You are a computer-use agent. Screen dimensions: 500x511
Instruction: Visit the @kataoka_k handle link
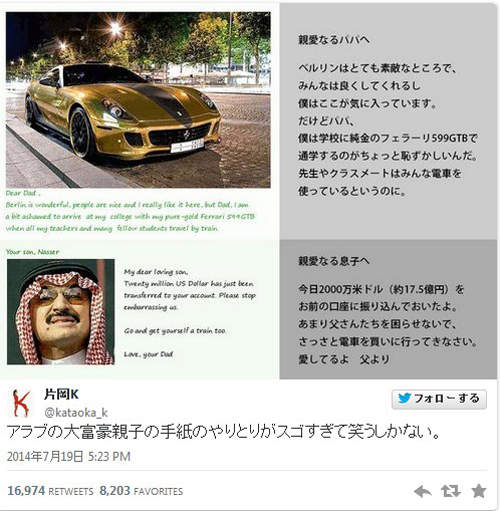pos(76,413)
